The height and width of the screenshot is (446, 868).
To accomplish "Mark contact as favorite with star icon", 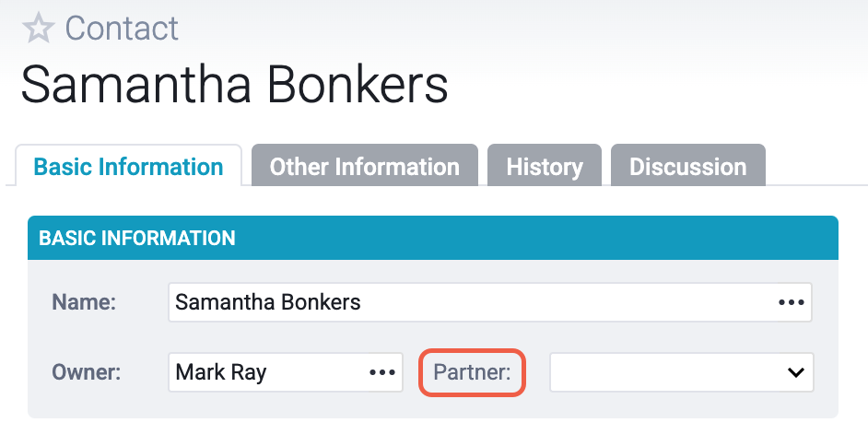I will 38,29.
